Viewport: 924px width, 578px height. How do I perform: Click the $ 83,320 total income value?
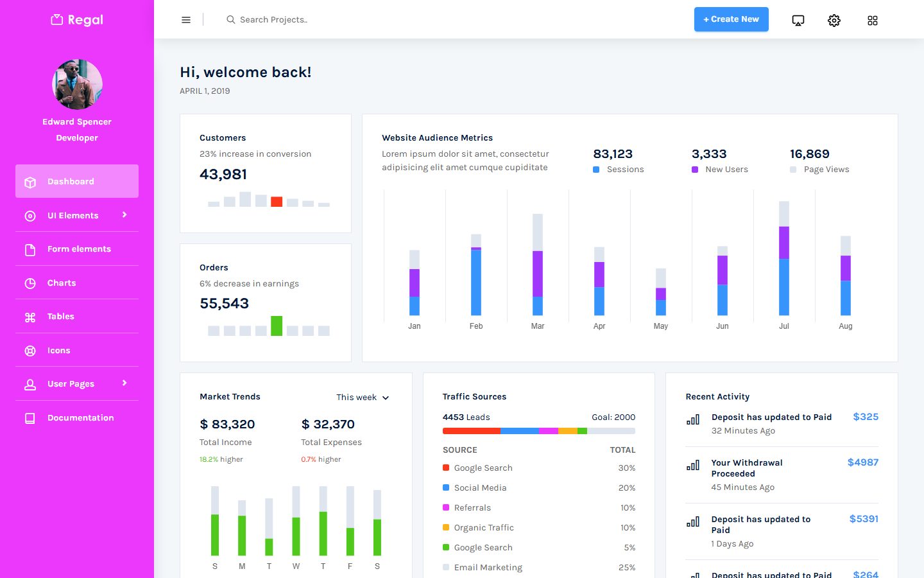(227, 425)
